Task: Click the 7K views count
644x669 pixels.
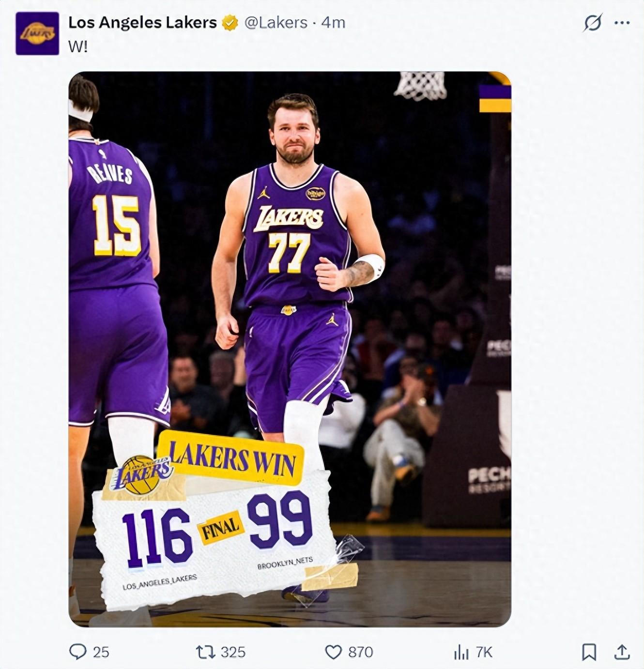Action: [x=484, y=652]
